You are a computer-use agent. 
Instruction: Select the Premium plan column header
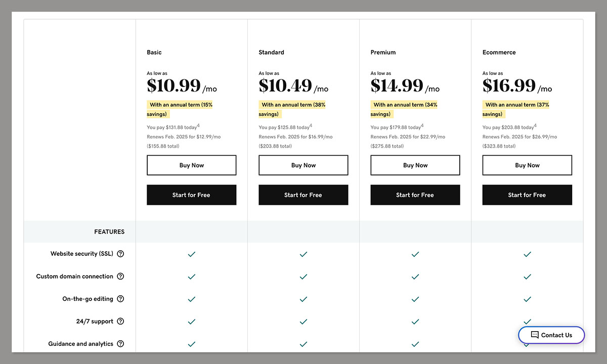pyautogui.click(x=383, y=52)
